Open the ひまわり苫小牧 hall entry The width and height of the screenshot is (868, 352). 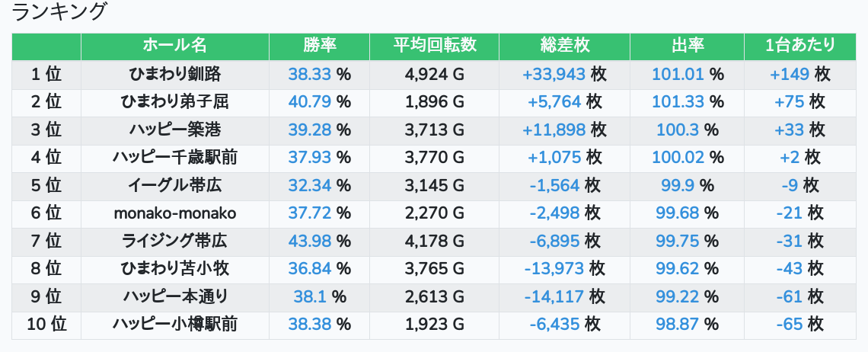click(175, 269)
